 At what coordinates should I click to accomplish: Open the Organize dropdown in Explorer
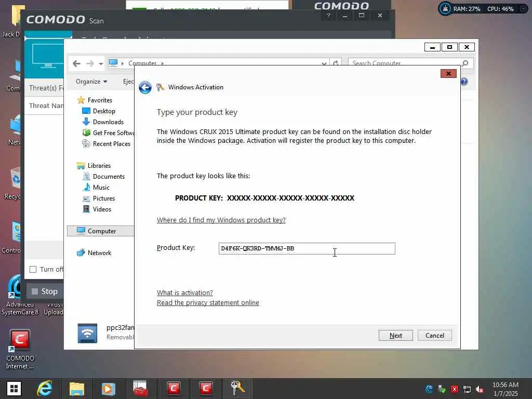click(x=91, y=82)
